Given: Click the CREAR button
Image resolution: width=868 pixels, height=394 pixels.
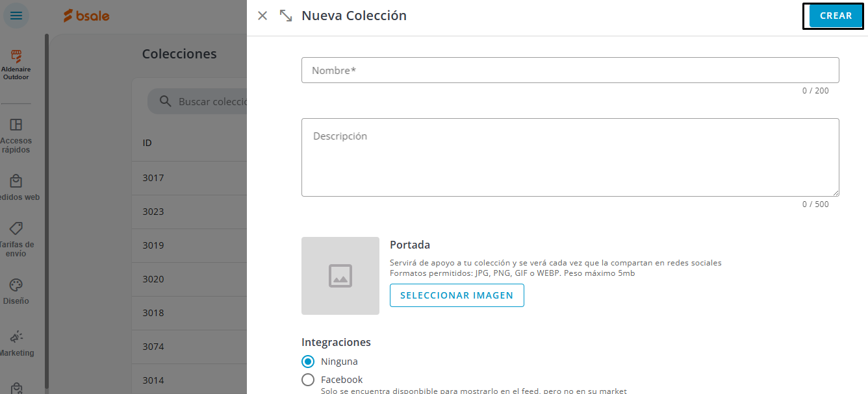Looking at the screenshot, I should pos(836,16).
